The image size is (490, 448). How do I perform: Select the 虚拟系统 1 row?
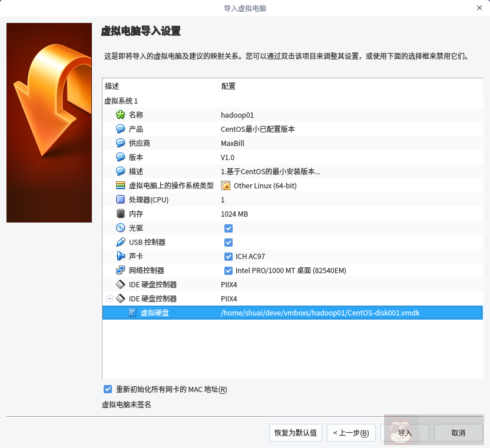(124, 100)
